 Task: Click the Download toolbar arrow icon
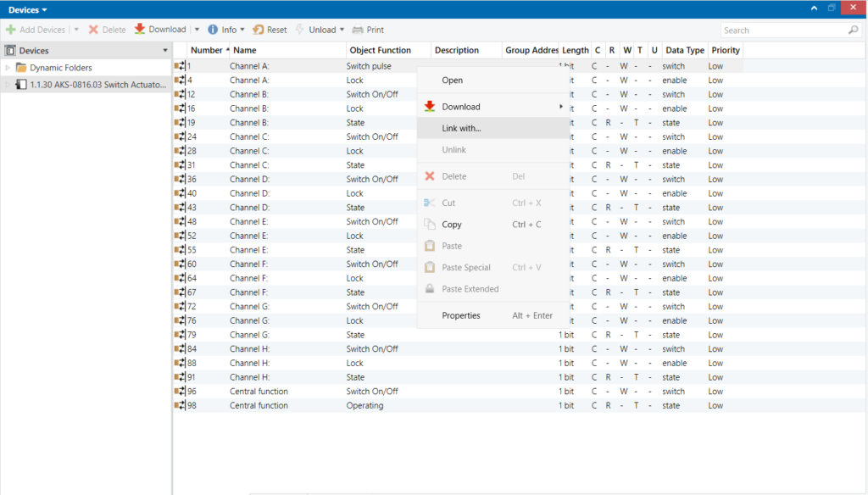(140, 30)
